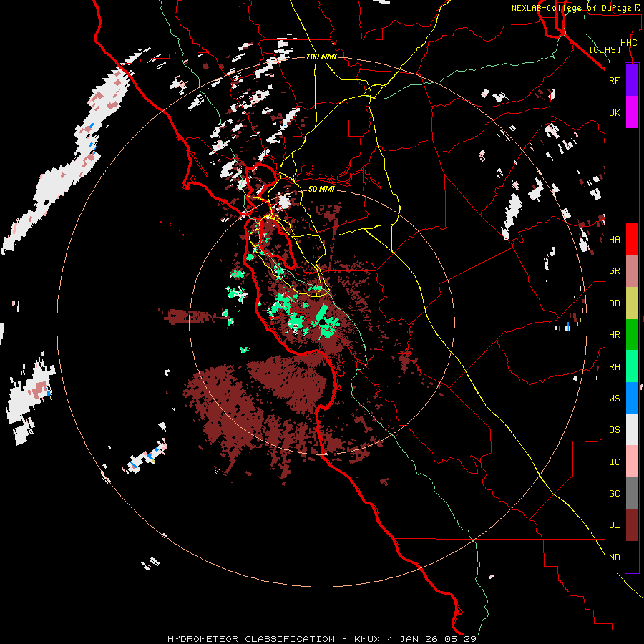Screen dimensions: 644x644
Task: Click the blue WS legend swatch
Action: (x=632, y=398)
